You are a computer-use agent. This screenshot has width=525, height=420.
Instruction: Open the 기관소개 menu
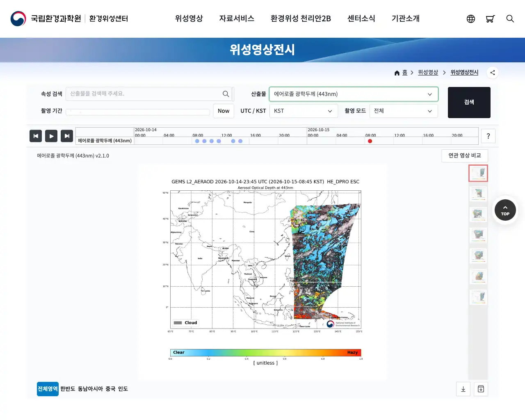point(406,18)
